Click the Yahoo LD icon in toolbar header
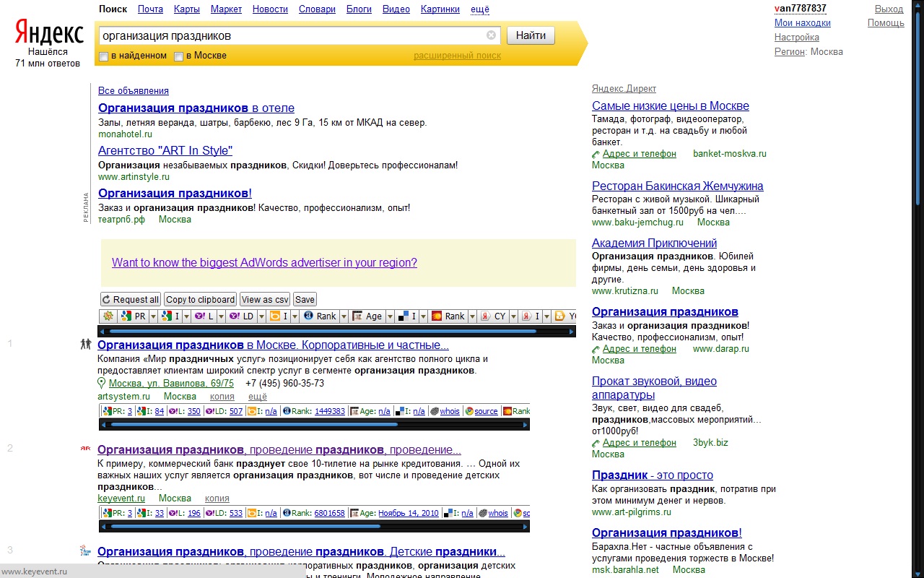924x578 pixels. click(x=235, y=316)
